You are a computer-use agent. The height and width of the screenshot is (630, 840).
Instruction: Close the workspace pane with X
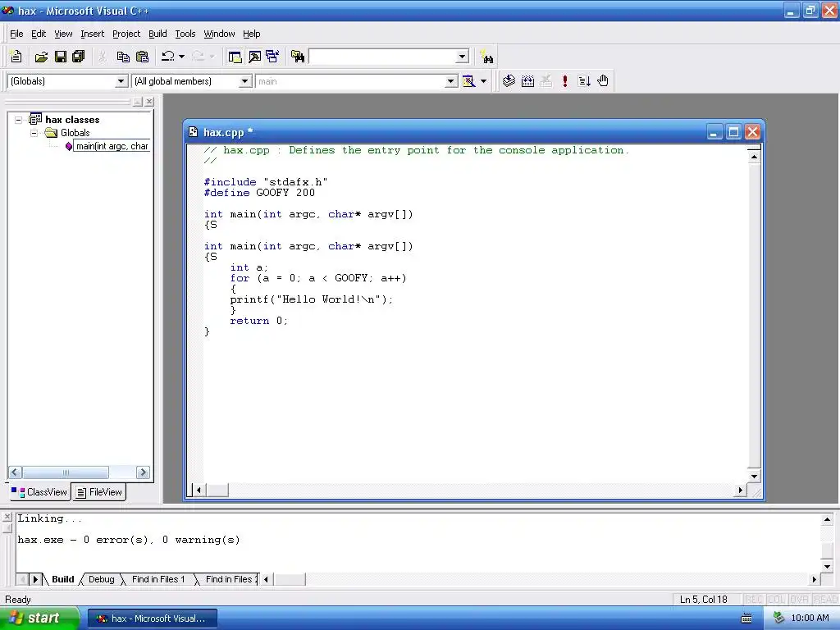click(149, 101)
